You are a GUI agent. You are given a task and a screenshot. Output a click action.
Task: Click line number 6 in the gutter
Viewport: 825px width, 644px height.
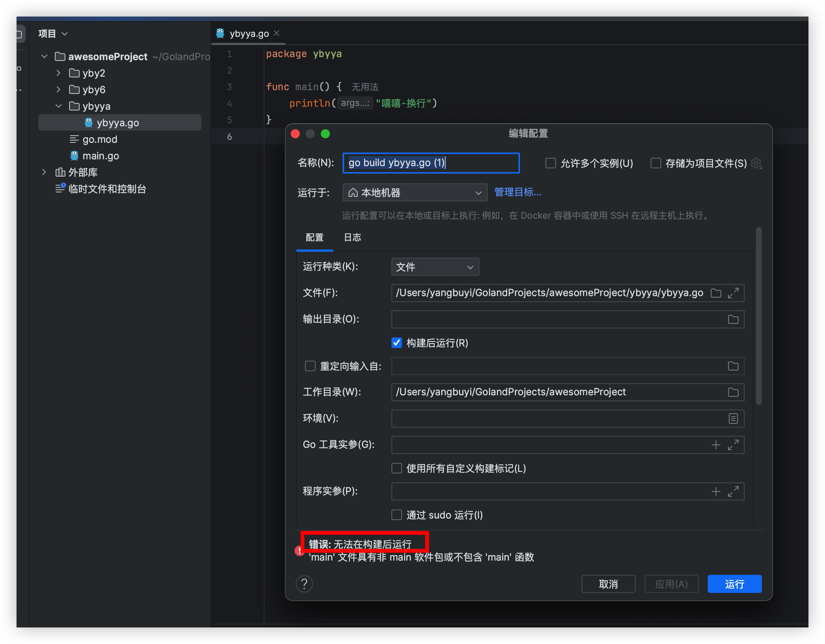pos(229,137)
